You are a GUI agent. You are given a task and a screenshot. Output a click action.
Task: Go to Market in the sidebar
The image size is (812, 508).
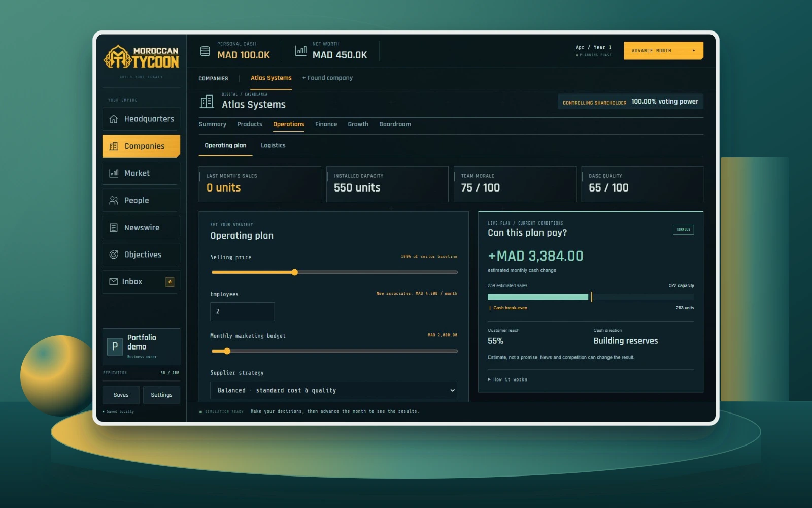coord(141,173)
